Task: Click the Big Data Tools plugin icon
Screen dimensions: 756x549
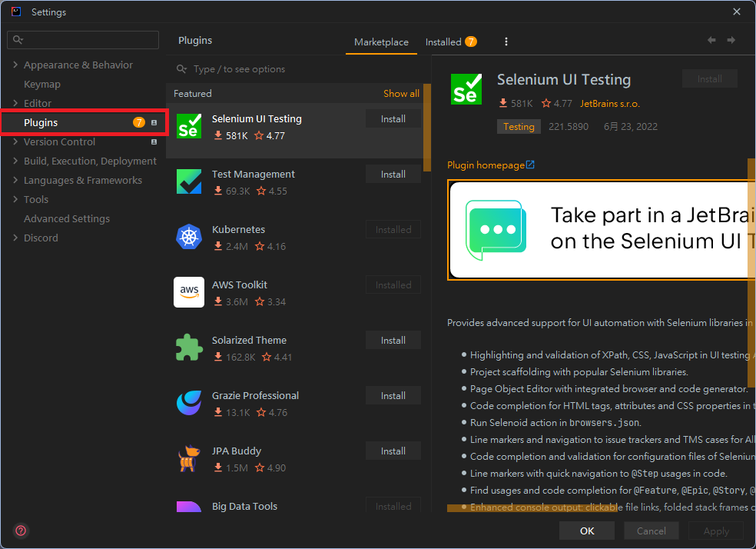Action: [x=189, y=511]
